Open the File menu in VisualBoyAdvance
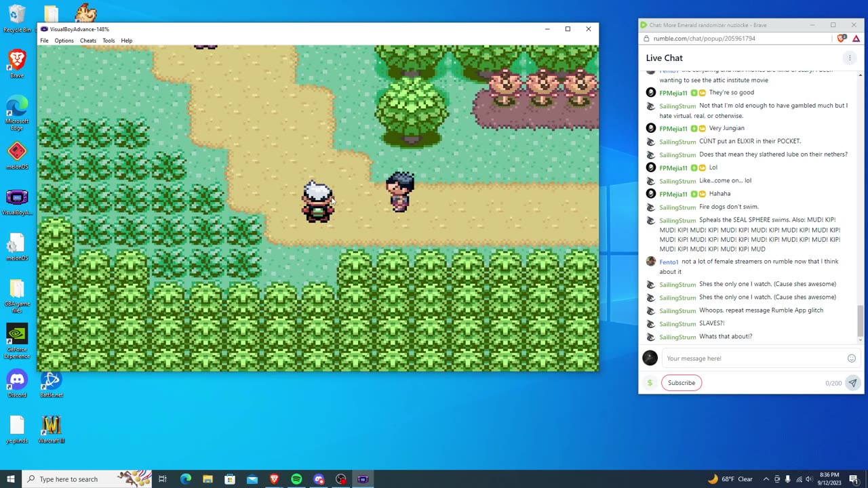The width and height of the screenshot is (868, 488). tap(44, 41)
